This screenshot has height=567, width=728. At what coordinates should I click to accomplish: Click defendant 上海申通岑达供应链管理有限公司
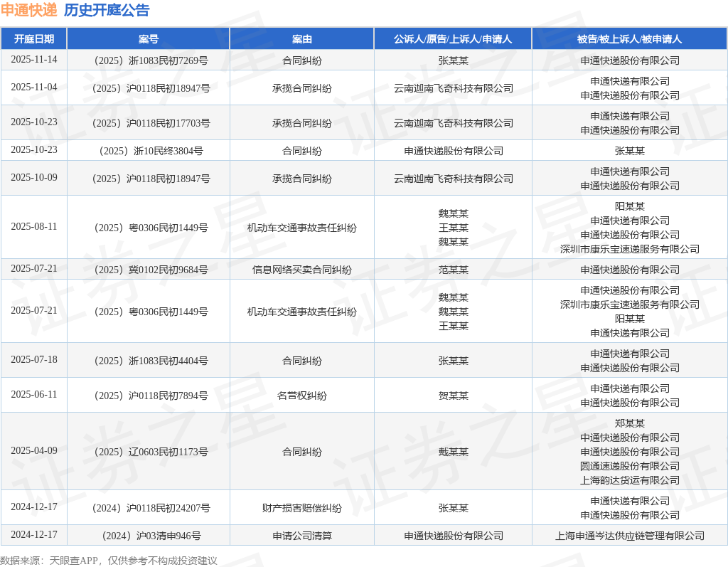click(x=630, y=536)
